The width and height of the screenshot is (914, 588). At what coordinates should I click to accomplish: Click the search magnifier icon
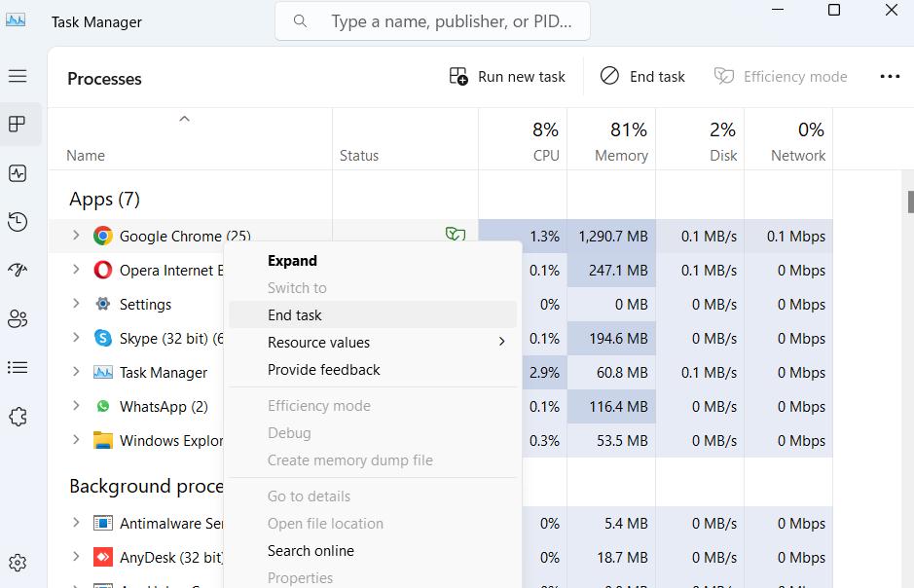click(x=300, y=21)
